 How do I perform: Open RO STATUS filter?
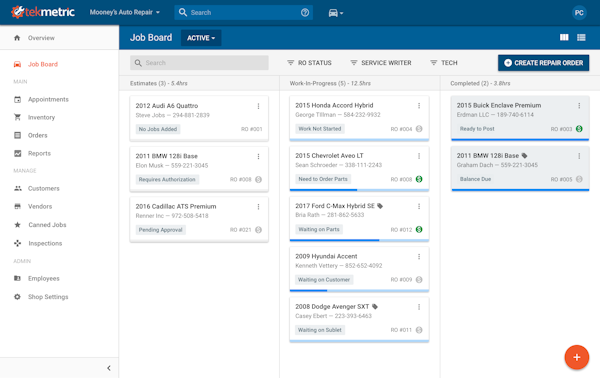tap(309, 63)
